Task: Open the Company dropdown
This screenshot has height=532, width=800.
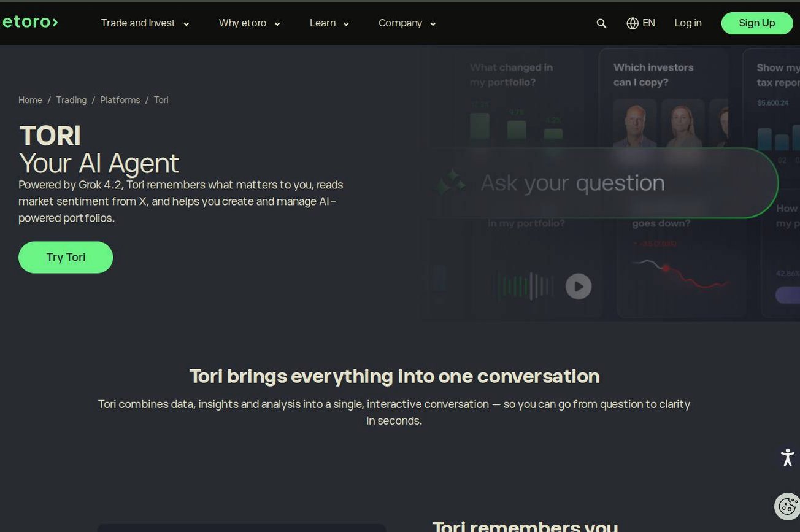Action: [407, 23]
